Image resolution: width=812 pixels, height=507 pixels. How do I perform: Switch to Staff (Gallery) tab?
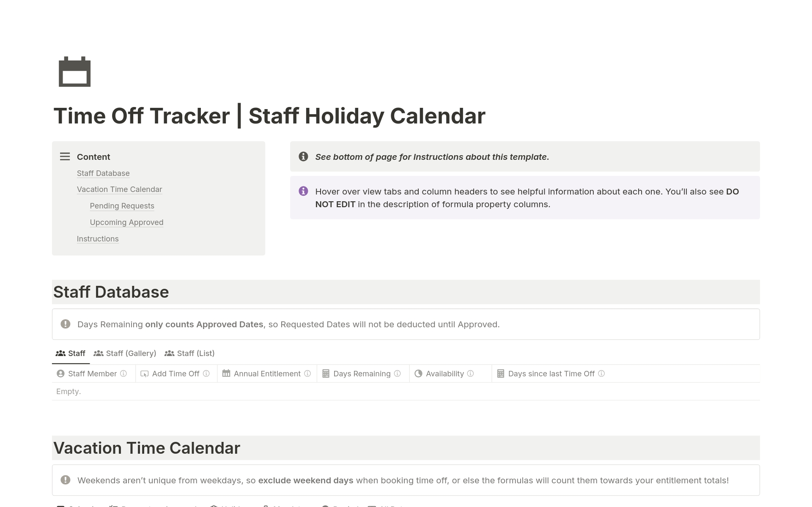(x=125, y=353)
